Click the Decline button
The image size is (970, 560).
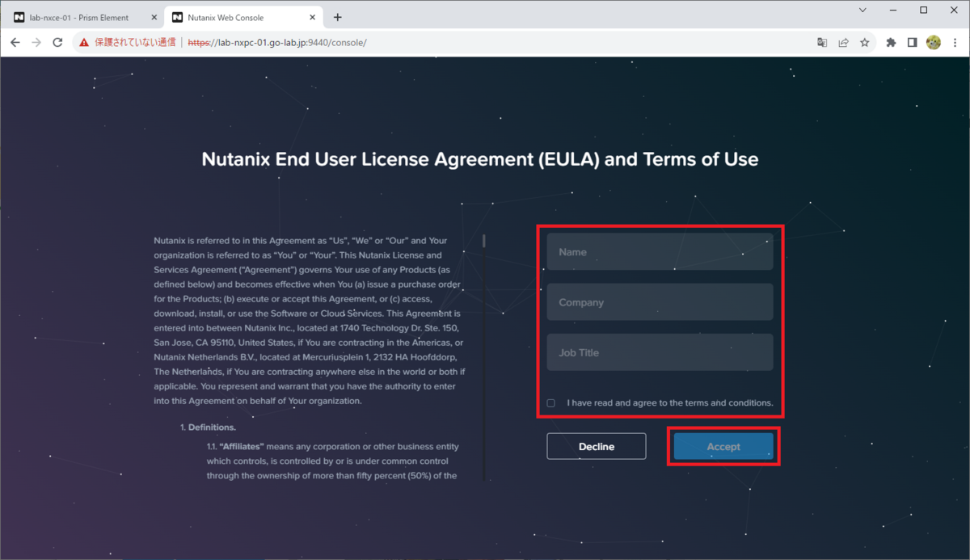click(597, 446)
